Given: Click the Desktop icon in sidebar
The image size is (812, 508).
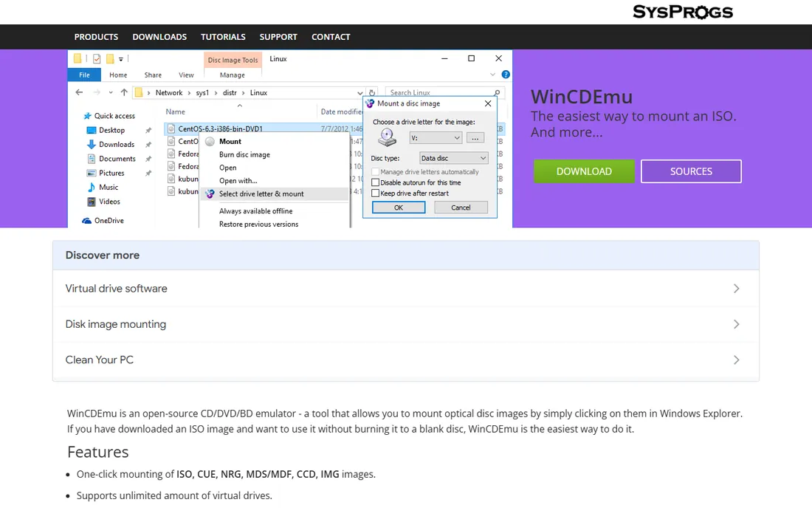Looking at the screenshot, I should [92, 131].
